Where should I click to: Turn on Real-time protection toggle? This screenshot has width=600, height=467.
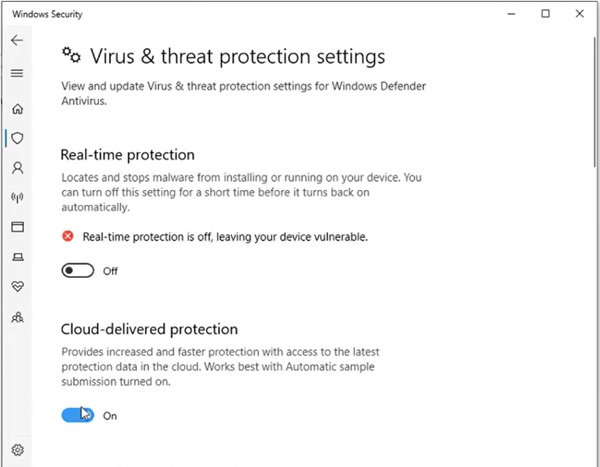[x=77, y=271]
